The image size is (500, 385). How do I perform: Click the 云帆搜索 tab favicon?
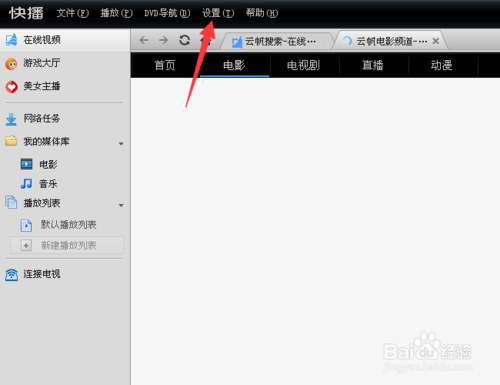click(237, 42)
